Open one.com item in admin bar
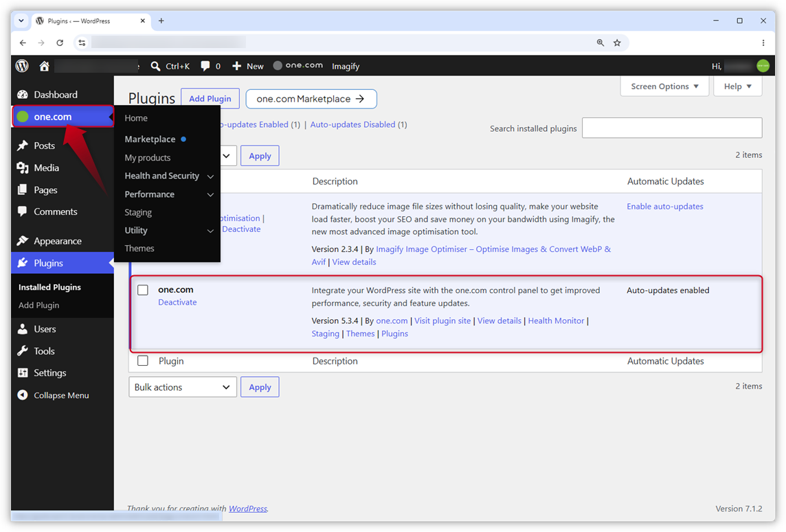 (x=297, y=66)
